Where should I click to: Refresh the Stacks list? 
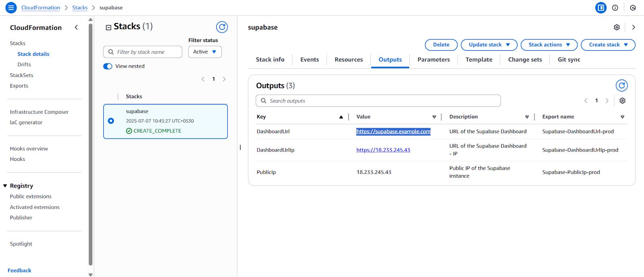click(x=222, y=27)
